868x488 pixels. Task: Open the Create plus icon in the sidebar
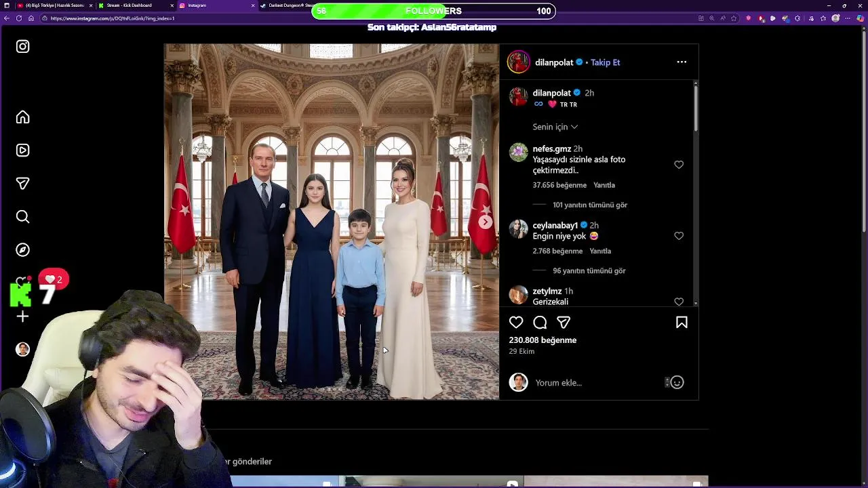point(23,317)
